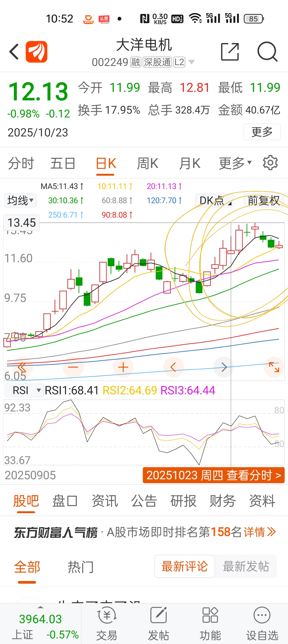288x644 pixels.
Task: Tap 最高 12.81 value
Action: point(179,88)
